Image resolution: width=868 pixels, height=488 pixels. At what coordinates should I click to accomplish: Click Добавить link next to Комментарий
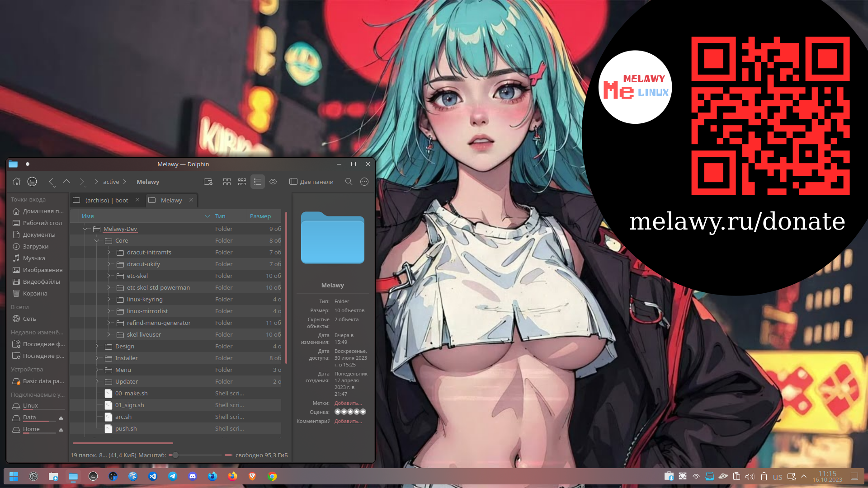[x=348, y=421]
